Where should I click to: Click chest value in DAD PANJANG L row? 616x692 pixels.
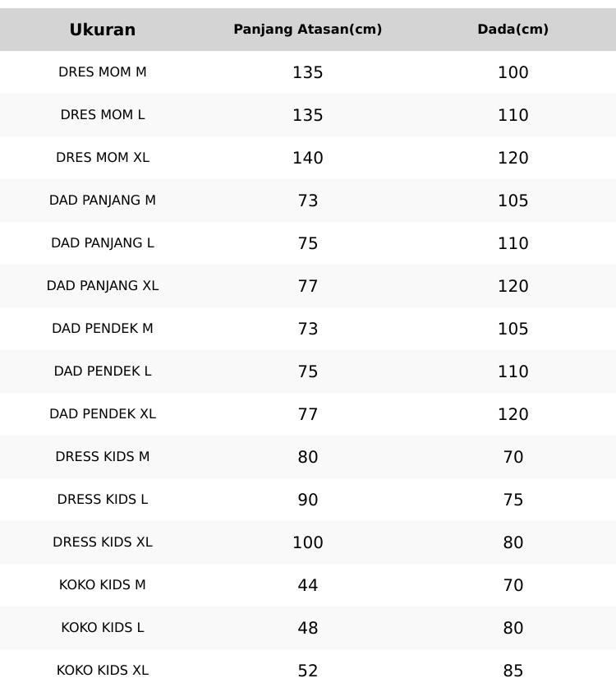coord(513,243)
